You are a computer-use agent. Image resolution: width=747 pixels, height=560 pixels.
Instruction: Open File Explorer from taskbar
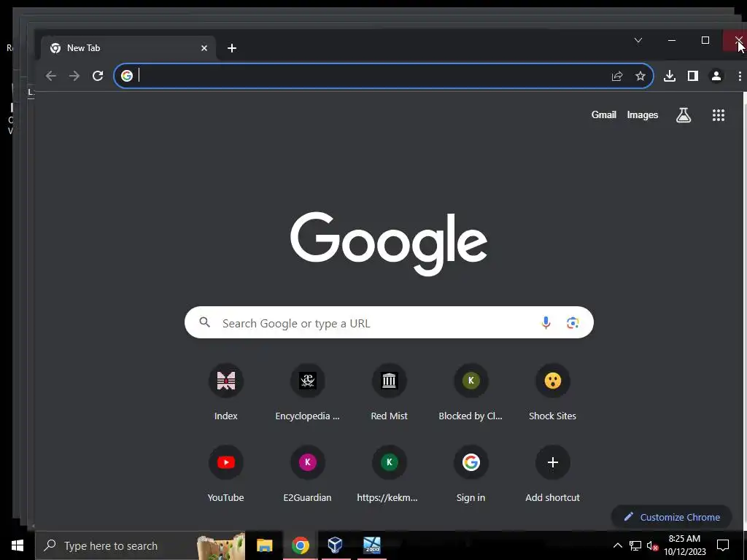264,545
